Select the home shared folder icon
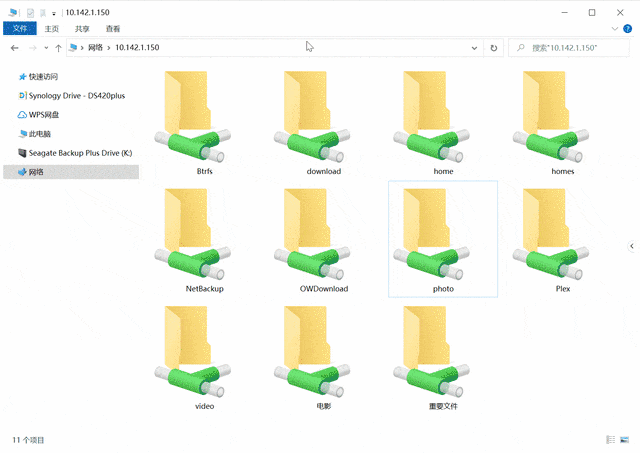Screen dimensions: 640x453 [x=431, y=117]
